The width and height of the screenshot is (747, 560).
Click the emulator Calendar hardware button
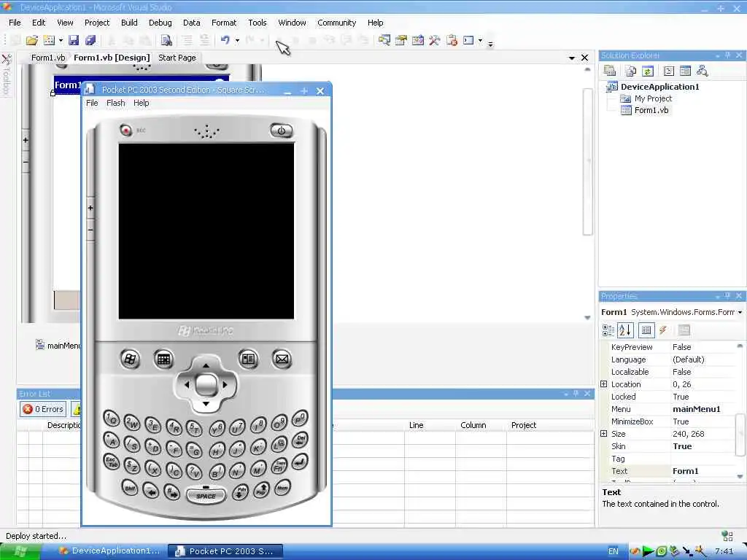[163, 359]
